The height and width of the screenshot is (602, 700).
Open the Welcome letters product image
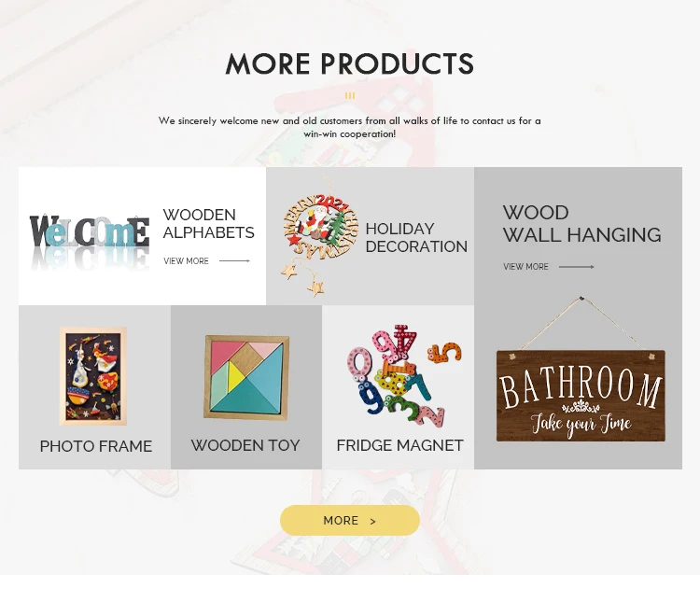[90, 240]
